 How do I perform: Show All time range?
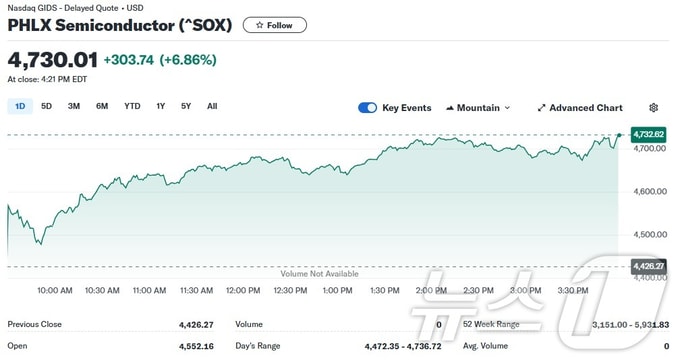(x=212, y=106)
